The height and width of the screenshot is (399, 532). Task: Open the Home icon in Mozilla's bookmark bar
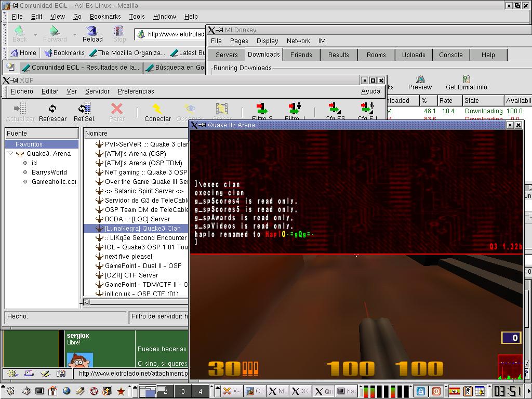15,53
